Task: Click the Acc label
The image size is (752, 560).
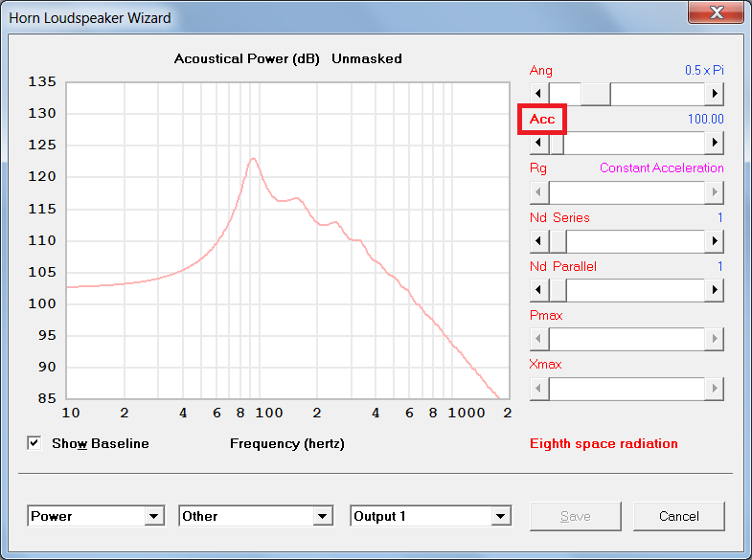Action: 542,119
